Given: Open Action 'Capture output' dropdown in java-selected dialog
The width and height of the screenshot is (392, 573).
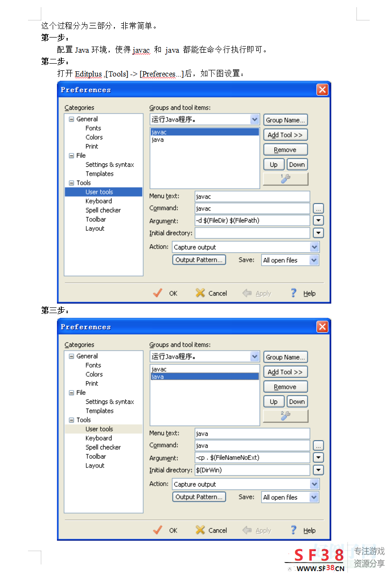Looking at the screenshot, I should coord(314,484).
